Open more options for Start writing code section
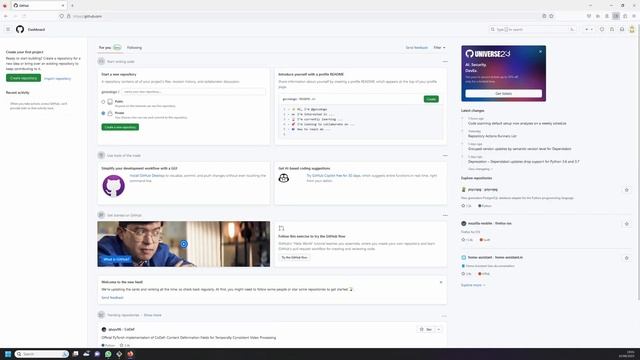This screenshot has height=360, width=640. point(445,62)
